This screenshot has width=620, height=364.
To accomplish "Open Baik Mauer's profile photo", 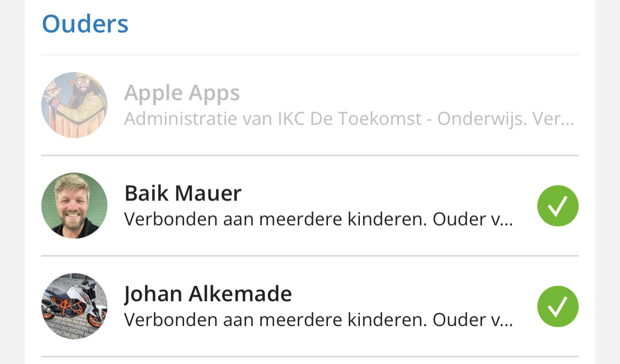I will pos(74,205).
